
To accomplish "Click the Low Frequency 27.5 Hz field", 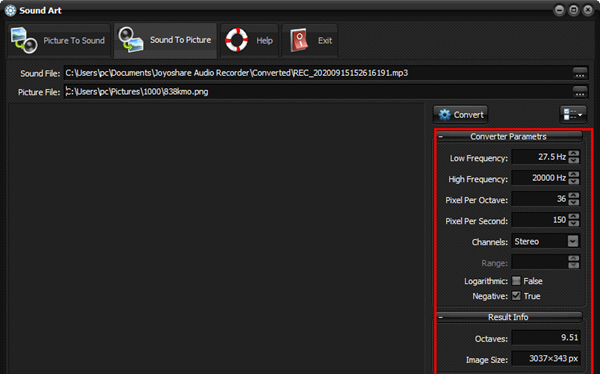I will [540, 157].
